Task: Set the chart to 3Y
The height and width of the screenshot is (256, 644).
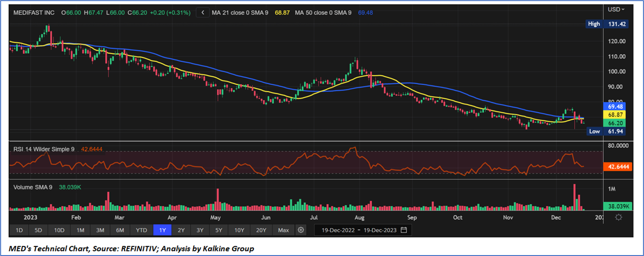Action: coord(200,230)
